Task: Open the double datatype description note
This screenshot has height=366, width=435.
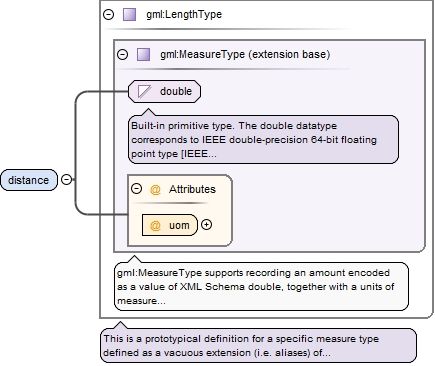Action: pos(263,139)
